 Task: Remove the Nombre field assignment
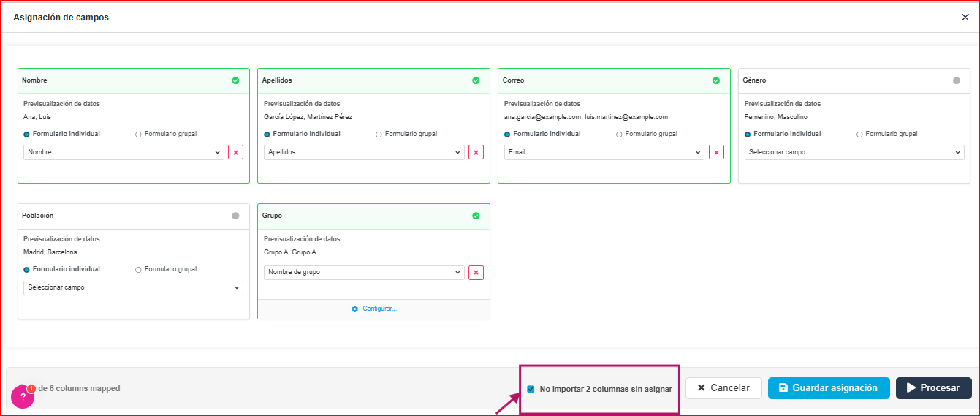coord(235,152)
